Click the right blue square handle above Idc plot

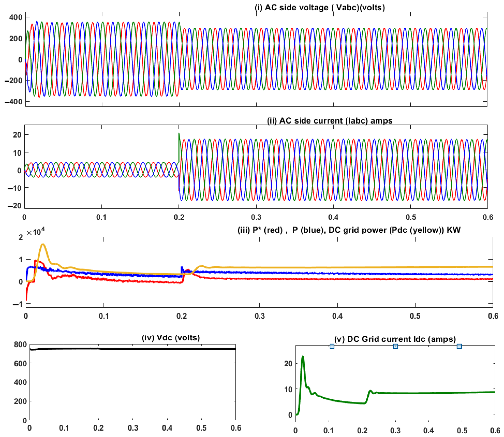459,346
